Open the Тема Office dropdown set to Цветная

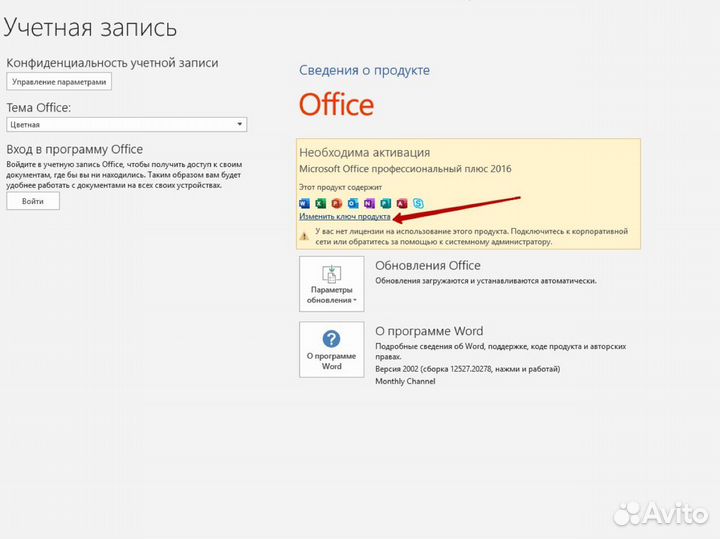127,124
